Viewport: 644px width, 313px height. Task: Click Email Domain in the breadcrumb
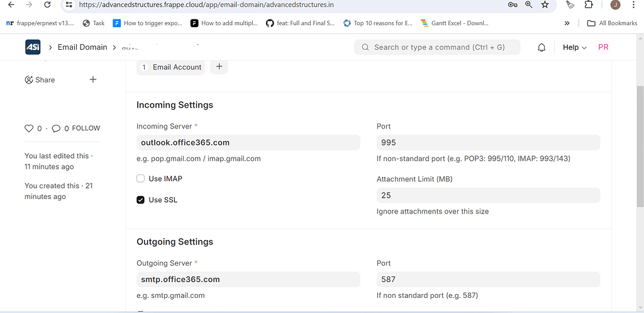[x=82, y=47]
